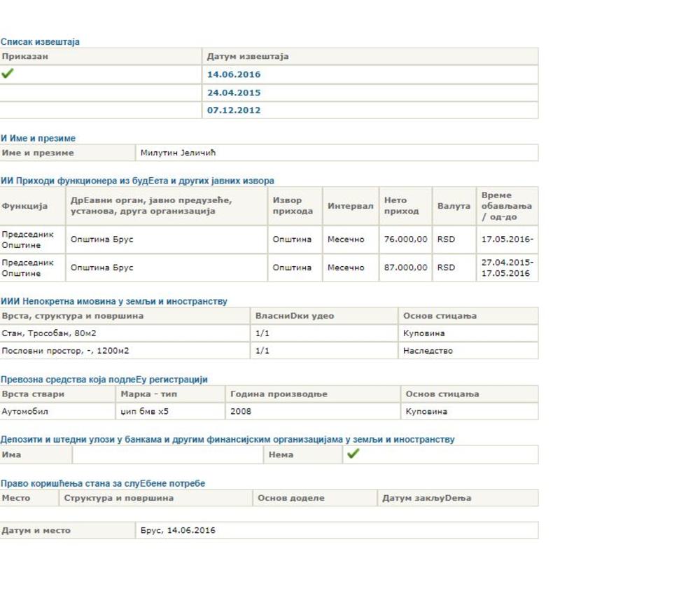Viewport: 700px width, 603px height.
Task: Select the Наследство acquisition basis cell
Action: (x=428, y=351)
